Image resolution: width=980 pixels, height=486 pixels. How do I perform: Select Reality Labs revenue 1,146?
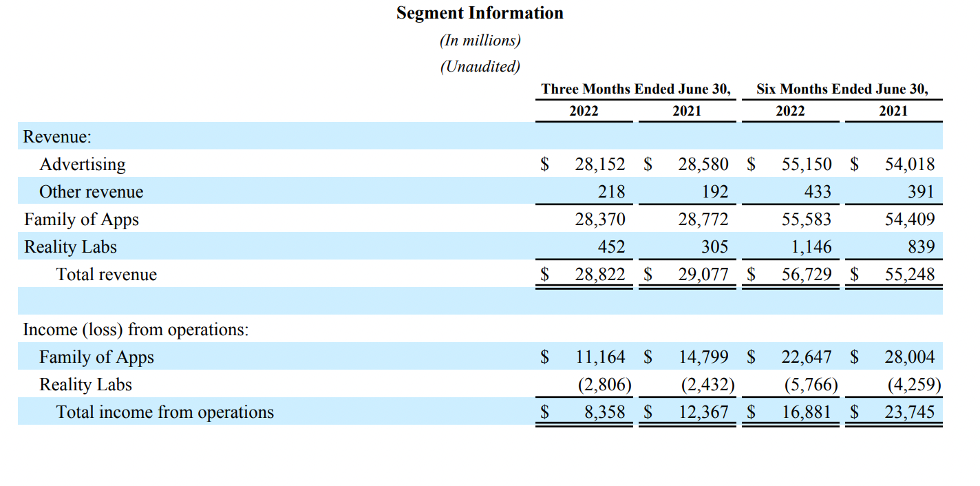coord(811,247)
